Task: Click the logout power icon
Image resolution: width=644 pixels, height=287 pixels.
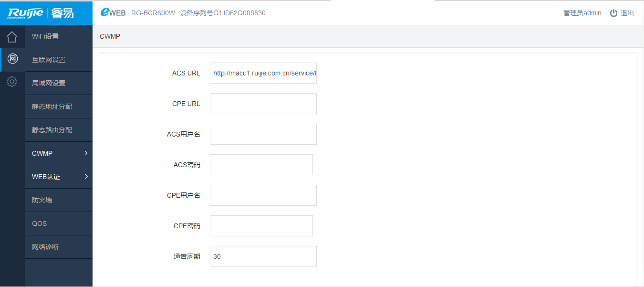Action: (x=613, y=13)
